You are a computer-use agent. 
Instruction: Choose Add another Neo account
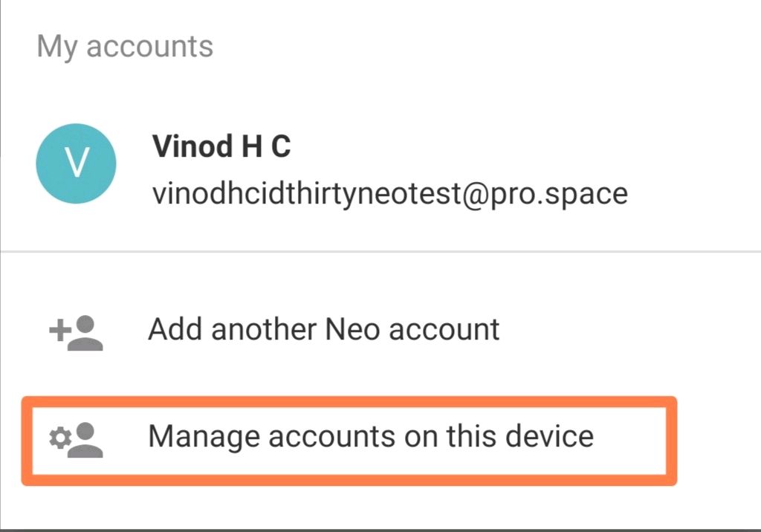click(x=324, y=330)
